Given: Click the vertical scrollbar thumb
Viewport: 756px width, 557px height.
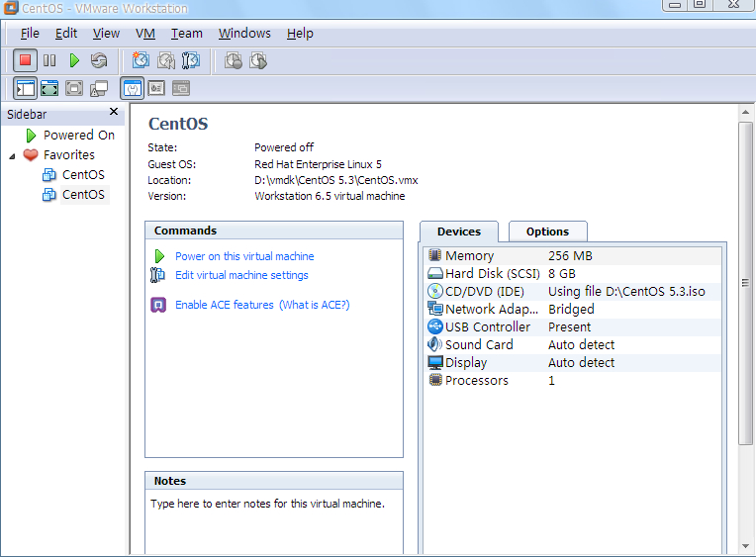Looking at the screenshot, I should click(x=745, y=283).
